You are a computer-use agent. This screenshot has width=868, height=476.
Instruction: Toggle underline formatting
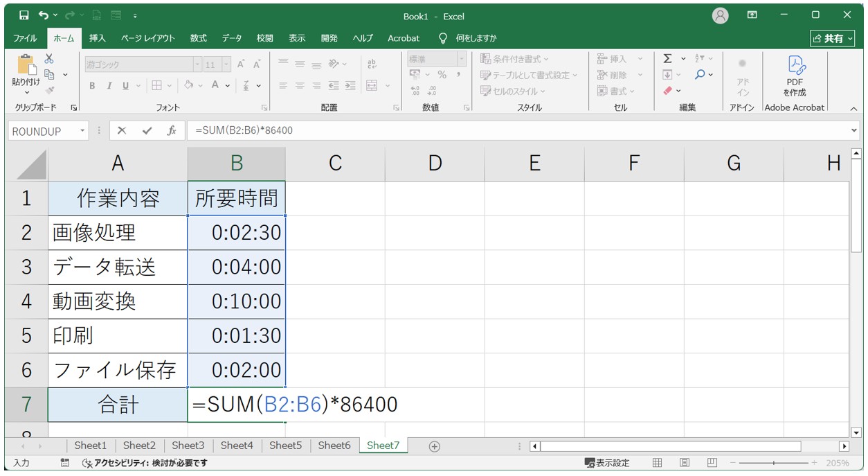tap(125, 85)
